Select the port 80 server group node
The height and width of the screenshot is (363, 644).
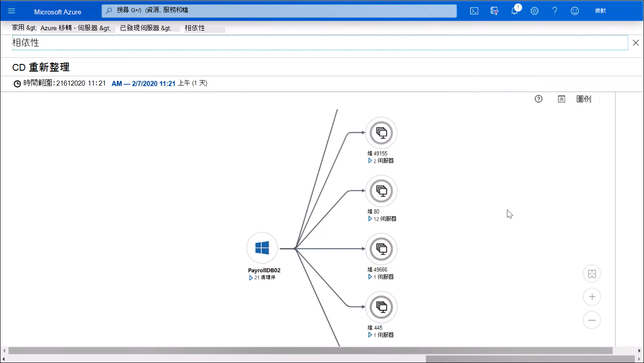click(x=381, y=191)
